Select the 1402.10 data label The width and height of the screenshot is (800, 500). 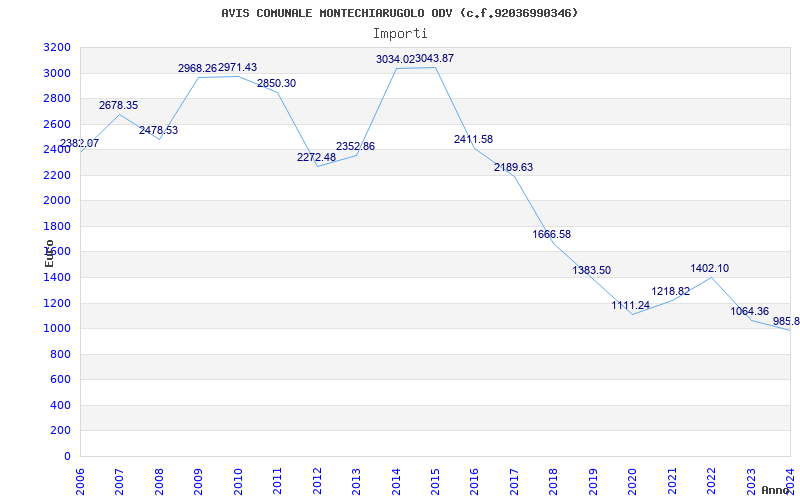point(710,268)
